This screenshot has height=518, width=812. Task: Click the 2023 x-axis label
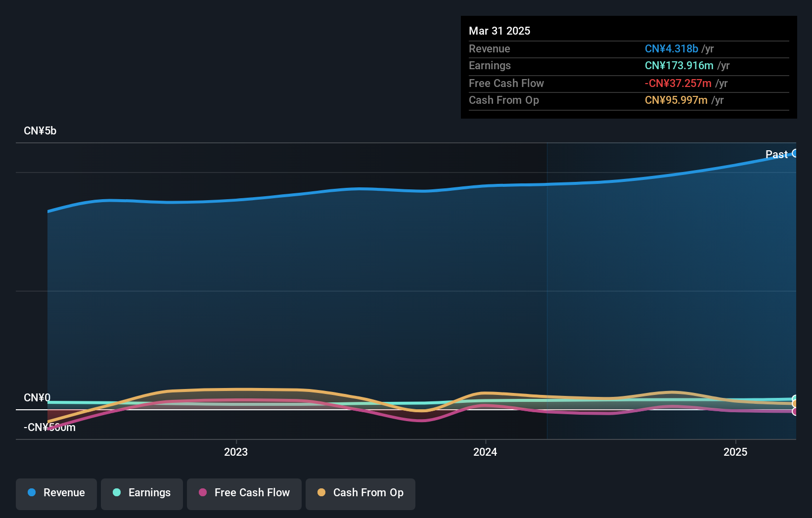[236, 452]
